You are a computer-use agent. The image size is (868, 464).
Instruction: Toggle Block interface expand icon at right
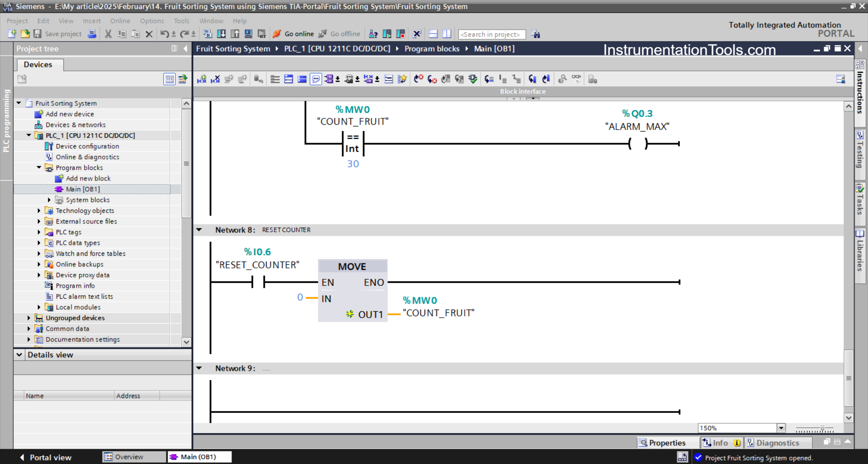(x=840, y=79)
